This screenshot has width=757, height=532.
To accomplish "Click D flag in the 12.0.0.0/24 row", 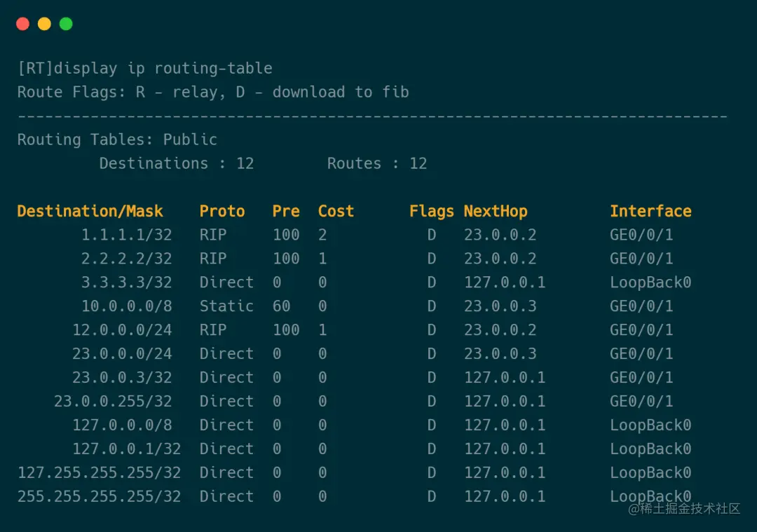I will click(432, 329).
